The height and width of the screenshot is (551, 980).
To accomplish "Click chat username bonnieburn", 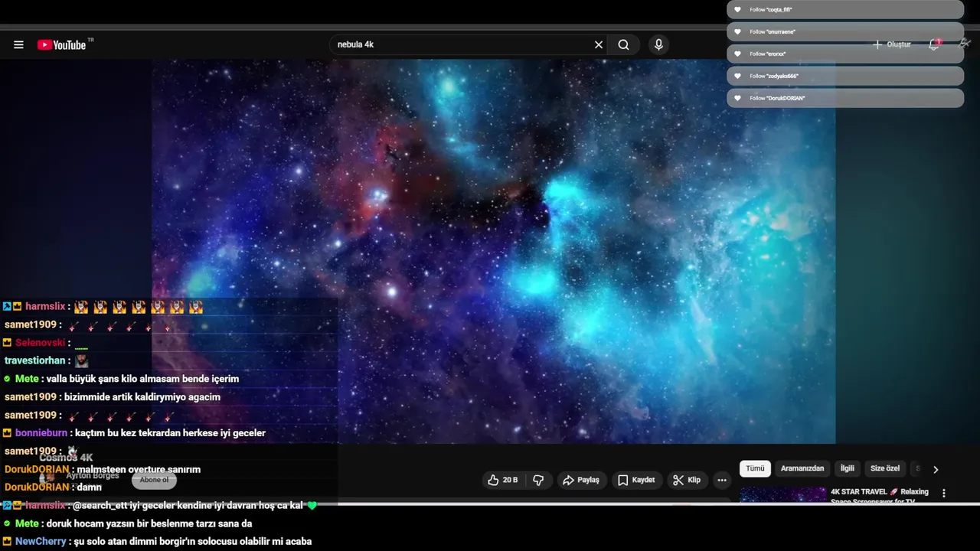I will coord(41,433).
